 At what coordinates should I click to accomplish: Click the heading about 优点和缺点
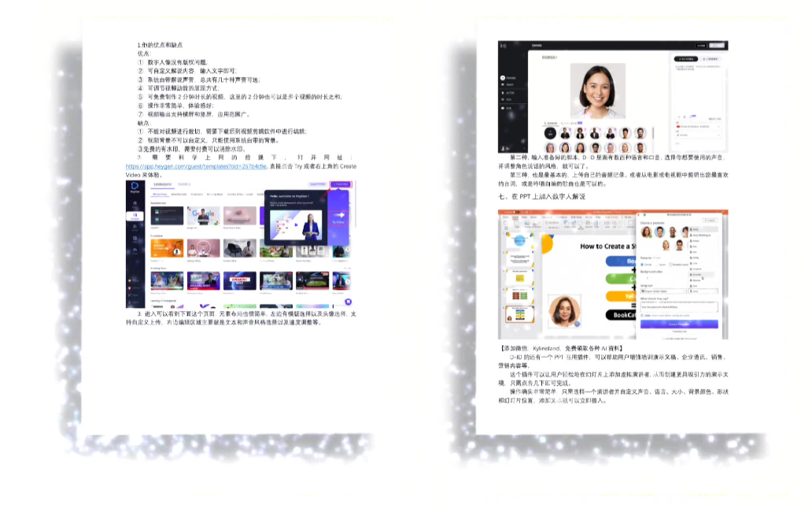tap(160, 45)
